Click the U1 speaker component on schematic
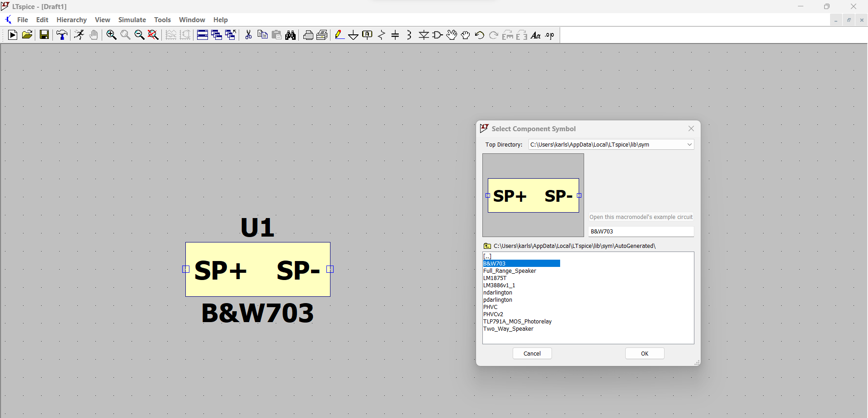This screenshot has height=418, width=868. pos(258,270)
